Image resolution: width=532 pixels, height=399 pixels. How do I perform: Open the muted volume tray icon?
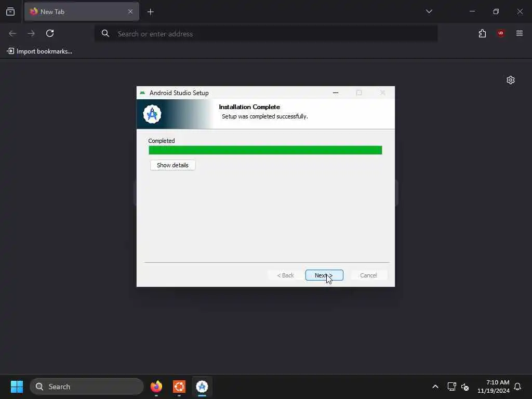465,387
